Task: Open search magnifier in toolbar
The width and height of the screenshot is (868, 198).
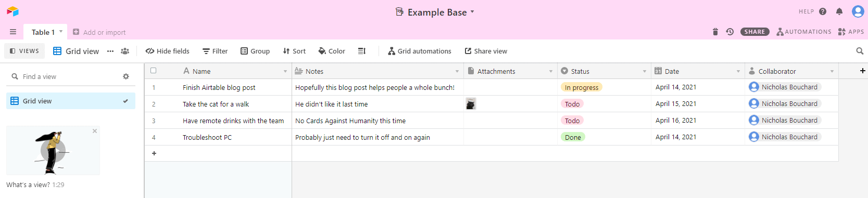Action: click(860, 51)
